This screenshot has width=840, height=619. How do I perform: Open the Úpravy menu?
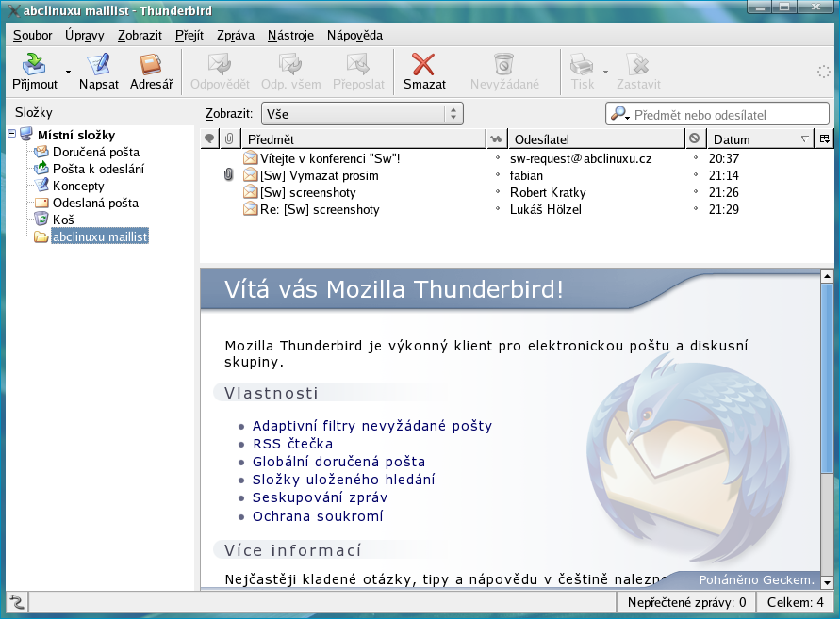point(85,36)
